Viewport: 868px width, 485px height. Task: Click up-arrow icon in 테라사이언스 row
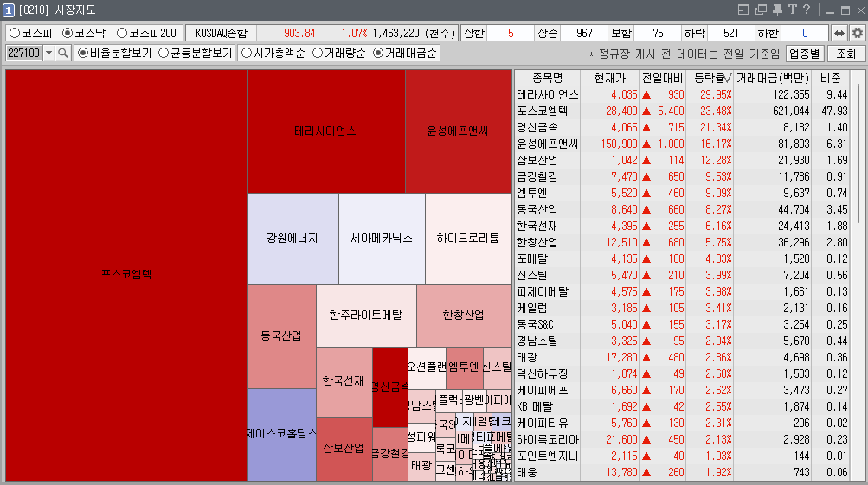coord(646,94)
